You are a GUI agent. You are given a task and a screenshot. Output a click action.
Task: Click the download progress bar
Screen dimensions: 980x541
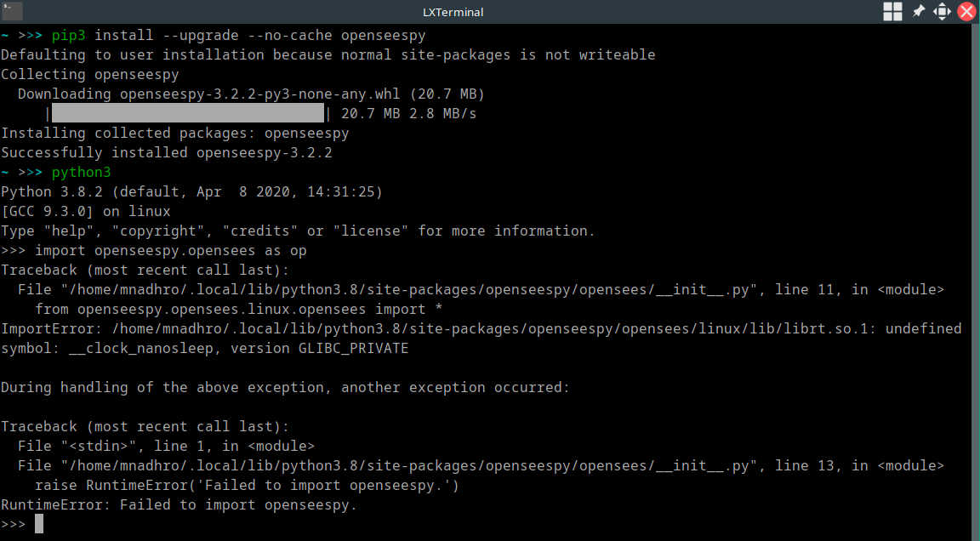[x=187, y=112]
